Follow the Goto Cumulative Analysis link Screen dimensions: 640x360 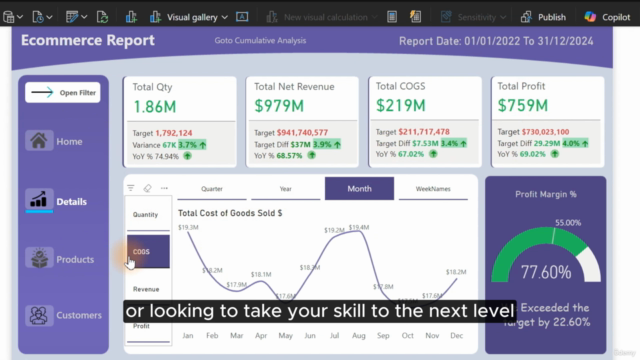point(260,40)
